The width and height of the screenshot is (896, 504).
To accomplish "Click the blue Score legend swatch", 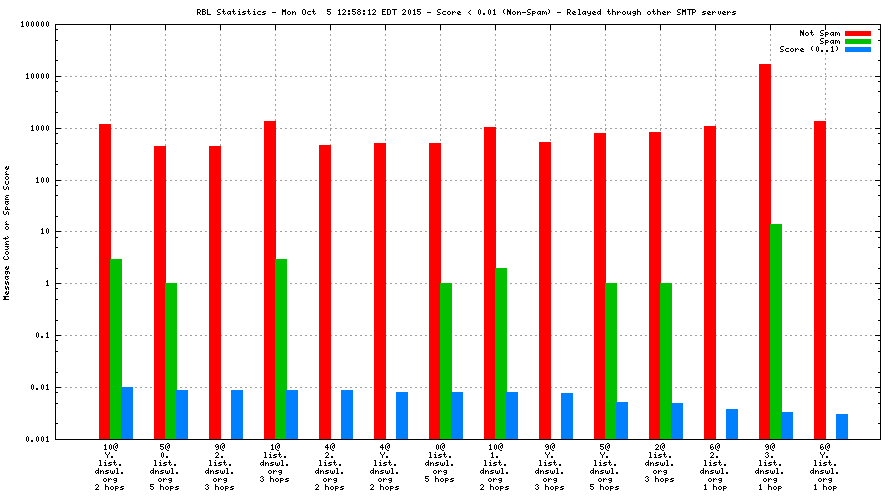I will [x=858, y=49].
